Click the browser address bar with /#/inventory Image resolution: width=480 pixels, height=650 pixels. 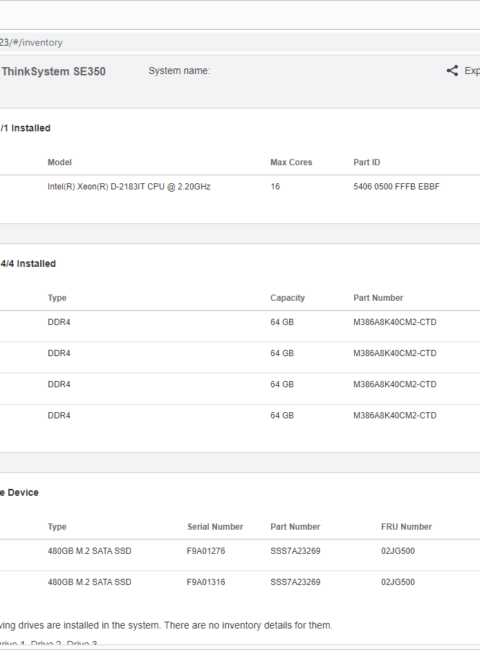[240, 42]
